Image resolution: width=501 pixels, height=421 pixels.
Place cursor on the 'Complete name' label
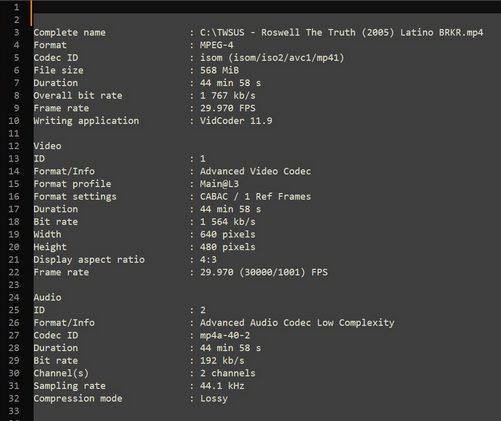(x=69, y=32)
